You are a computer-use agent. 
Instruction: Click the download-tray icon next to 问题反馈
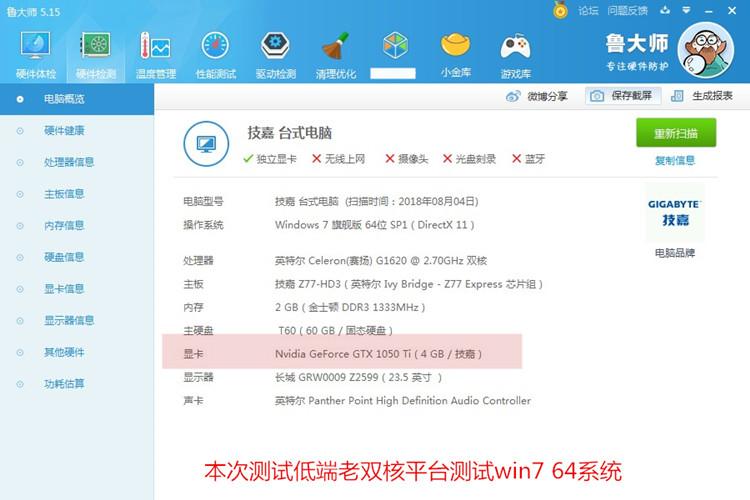click(x=665, y=10)
